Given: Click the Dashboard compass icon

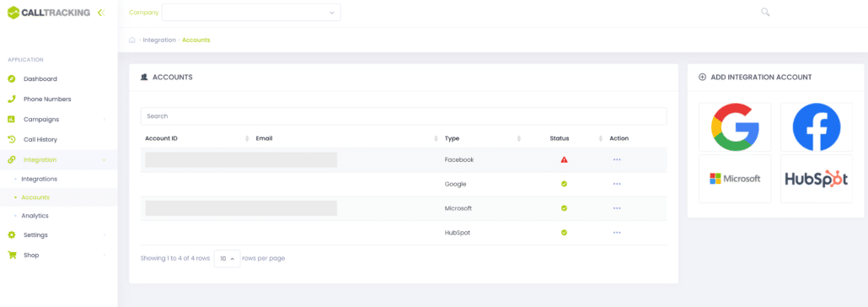Looking at the screenshot, I should point(12,78).
